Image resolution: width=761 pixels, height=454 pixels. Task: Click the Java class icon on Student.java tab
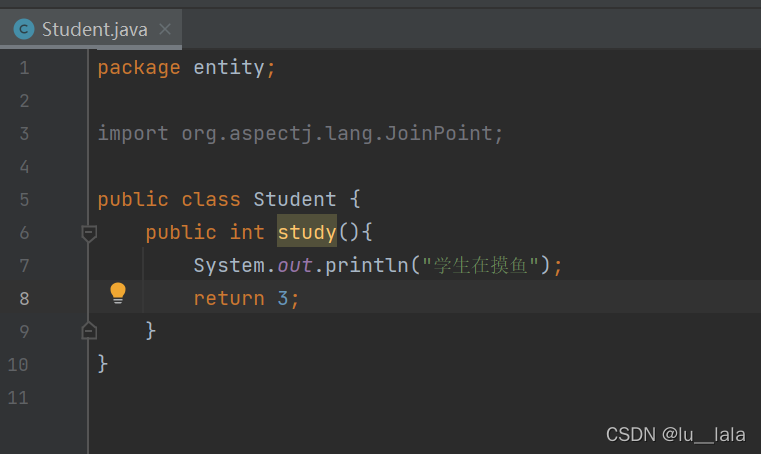[x=24, y=29]
